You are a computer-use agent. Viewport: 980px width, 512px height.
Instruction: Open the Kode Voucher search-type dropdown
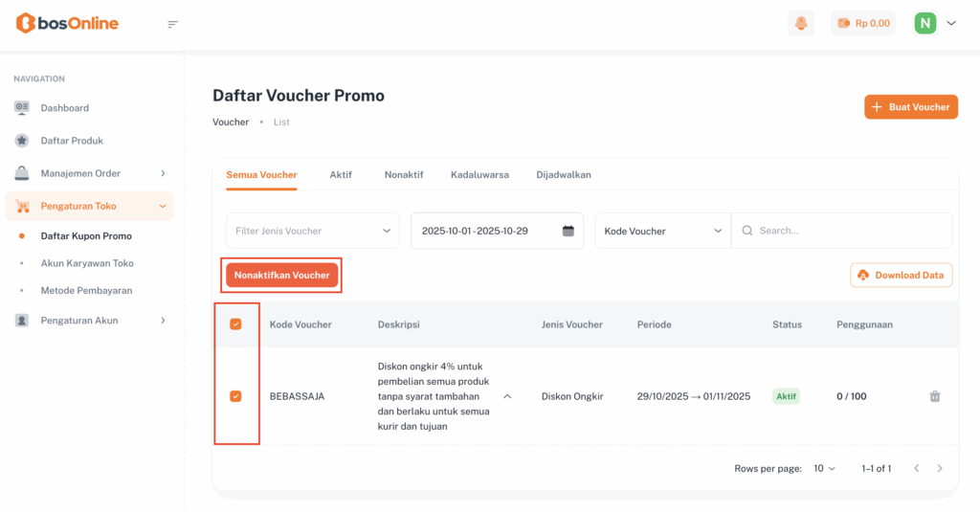coord(663,231)
